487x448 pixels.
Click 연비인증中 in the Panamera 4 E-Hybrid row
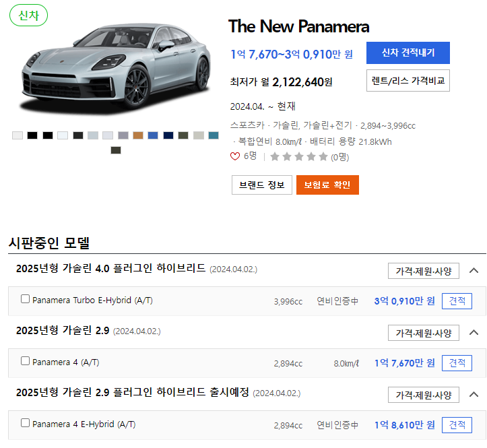337,425
